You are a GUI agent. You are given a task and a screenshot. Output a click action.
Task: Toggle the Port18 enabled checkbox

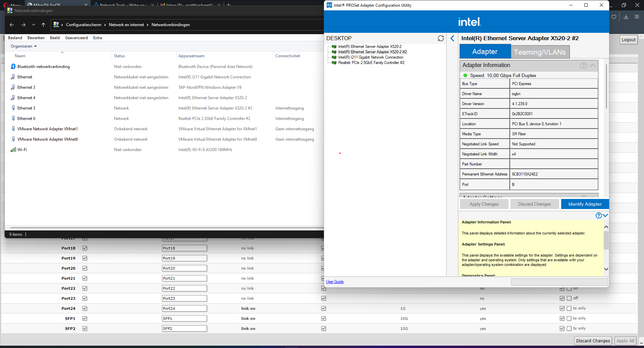(85, 248)
